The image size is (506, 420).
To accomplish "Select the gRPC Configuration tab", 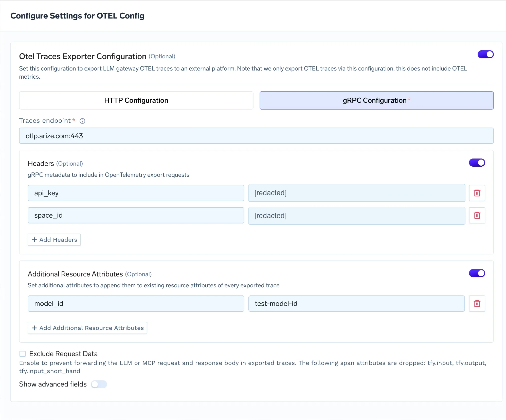I will click(376, 100).
